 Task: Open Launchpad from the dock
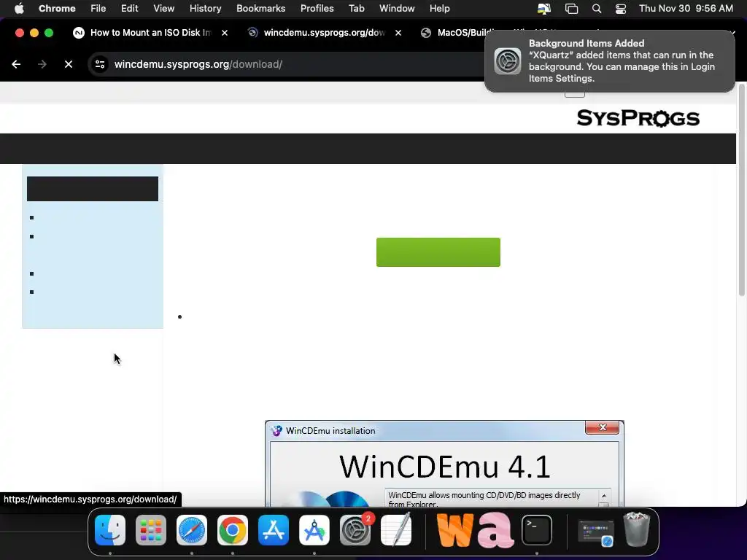point(151,530)
